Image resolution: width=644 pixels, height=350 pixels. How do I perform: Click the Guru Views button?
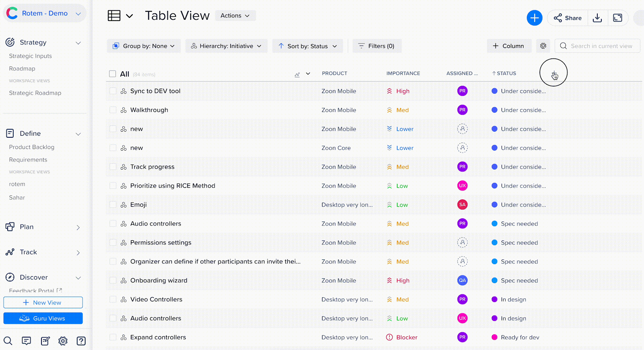coord(43,318)
